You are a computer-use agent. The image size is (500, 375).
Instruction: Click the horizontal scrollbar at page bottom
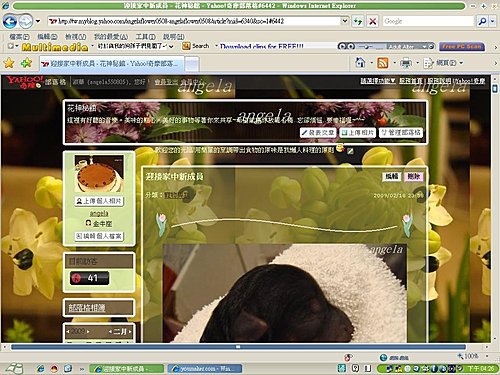tap(238, 347)
